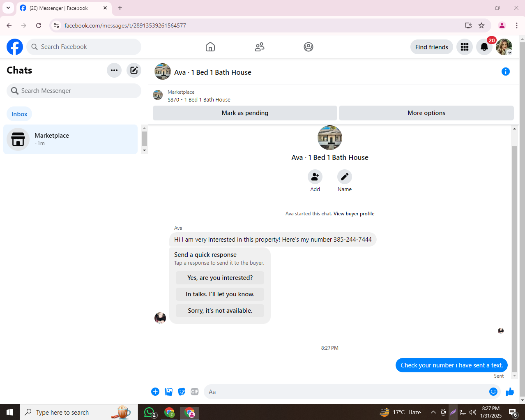Start a new message with compose icon

coord(134,70)
